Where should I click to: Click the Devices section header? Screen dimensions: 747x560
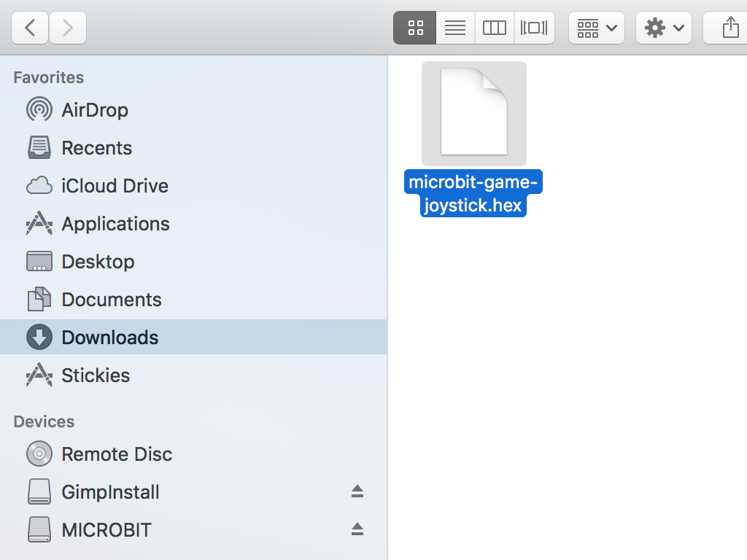click(x=44, y=422)
